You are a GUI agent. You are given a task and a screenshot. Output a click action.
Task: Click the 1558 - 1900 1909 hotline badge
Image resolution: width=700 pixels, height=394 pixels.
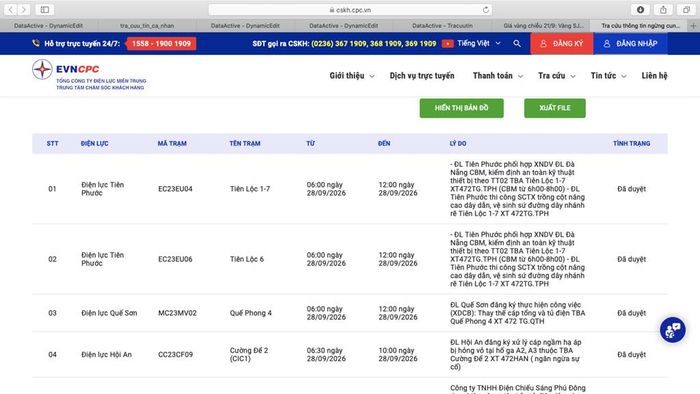coord(161,43)
